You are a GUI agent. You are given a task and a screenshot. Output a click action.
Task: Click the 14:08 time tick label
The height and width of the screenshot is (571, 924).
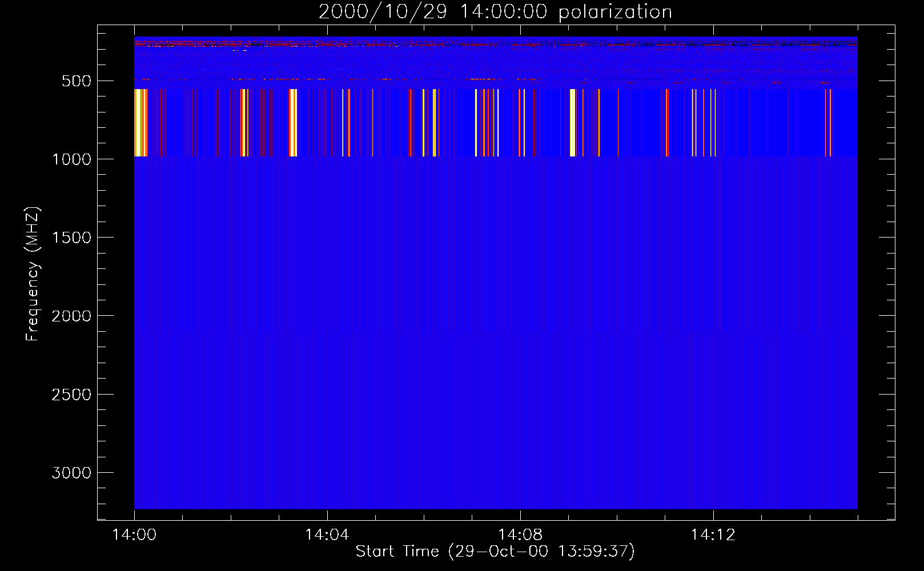(x=520, y=535)
